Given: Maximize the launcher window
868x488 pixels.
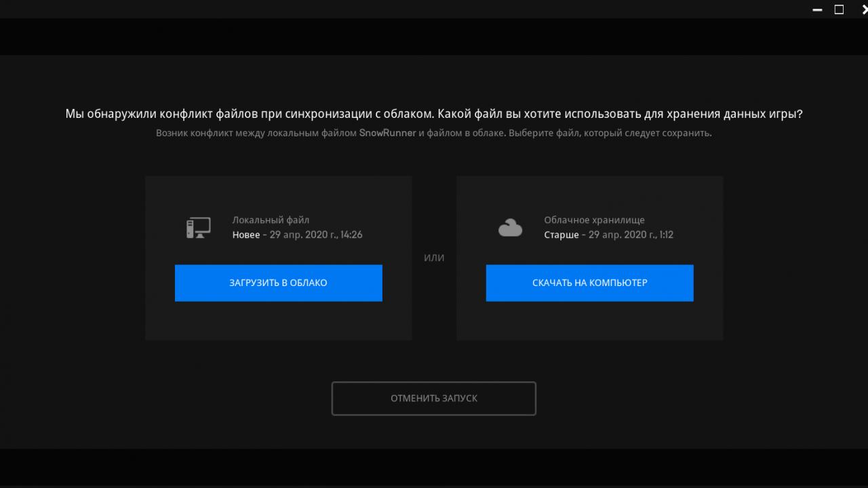Looking at the screenshot, I should tap(839, 9).
